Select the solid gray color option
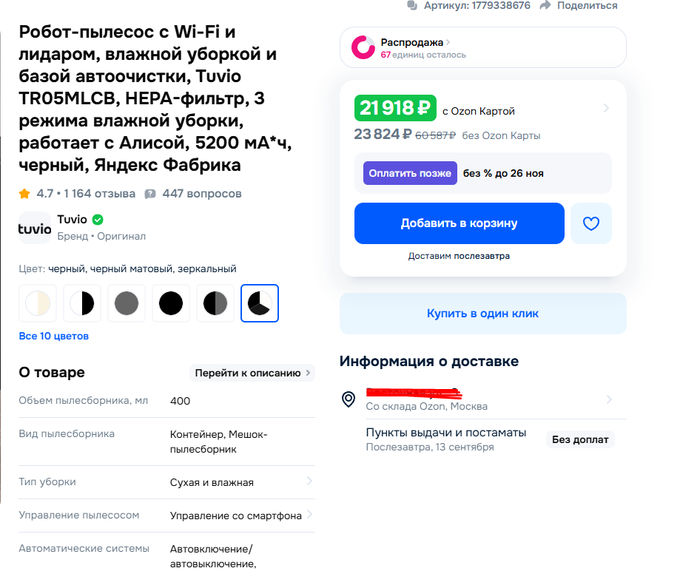Viewport: 700px width, 571px height. (x=126, y=303)
